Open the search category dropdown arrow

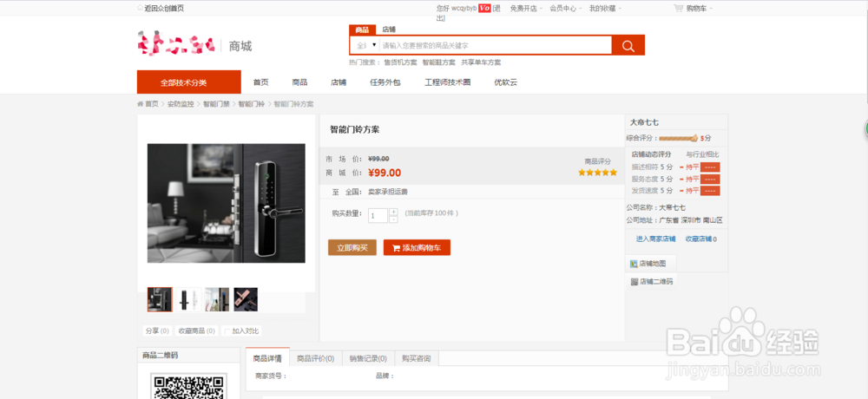pos(375,45)
